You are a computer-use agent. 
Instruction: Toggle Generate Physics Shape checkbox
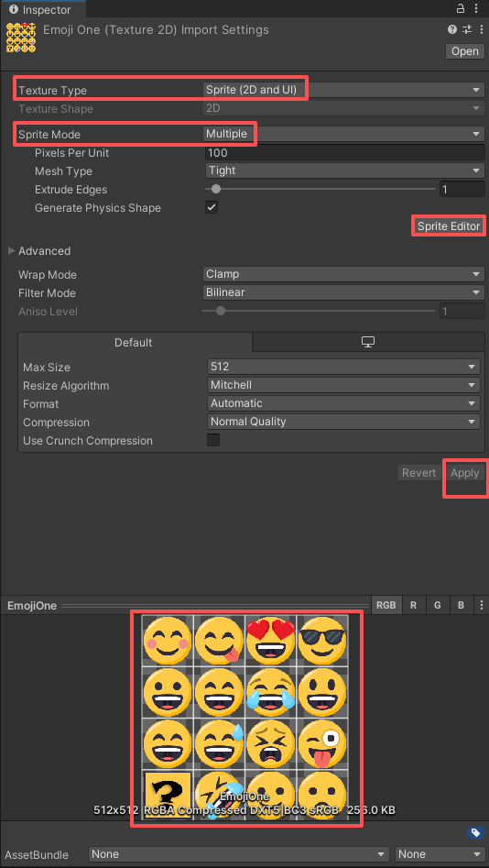tap(212, 207)
